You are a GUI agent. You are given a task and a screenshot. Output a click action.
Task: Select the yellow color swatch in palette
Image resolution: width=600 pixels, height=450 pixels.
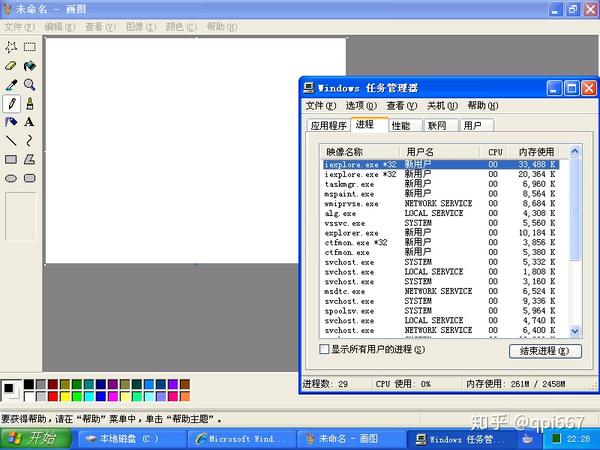coord(65,396)
